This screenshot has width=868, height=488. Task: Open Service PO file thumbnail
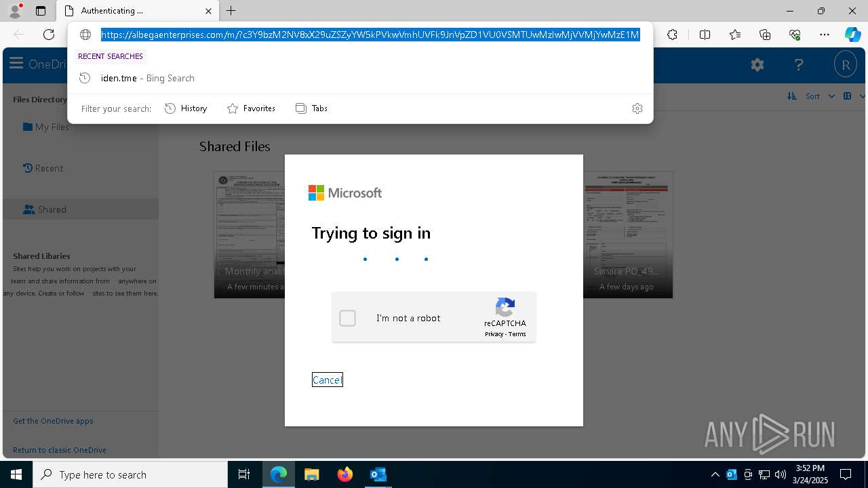pyautogui.click(x=628, y=235)
